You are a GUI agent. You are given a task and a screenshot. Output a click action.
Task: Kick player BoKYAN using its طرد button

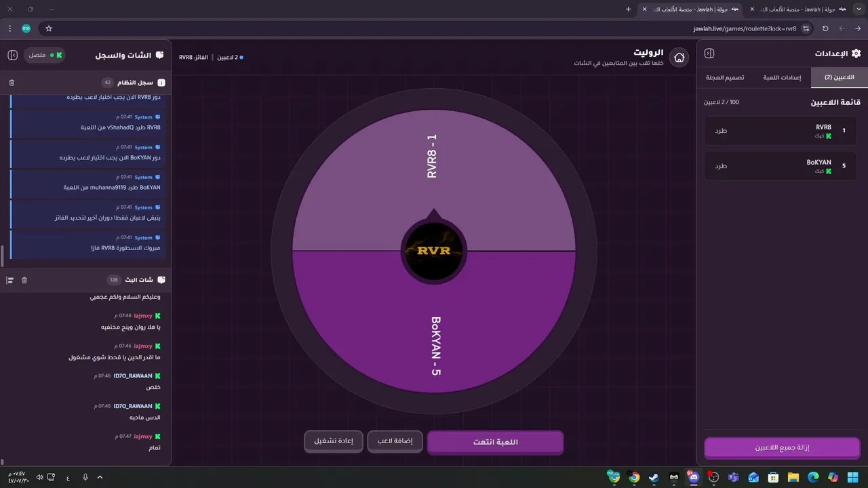coord(721,166)
